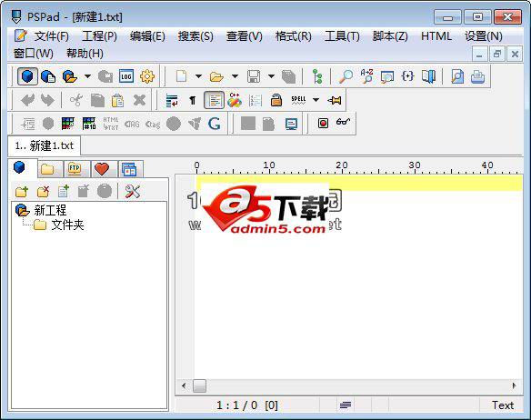
Task: Click the glasses view icon
Action: [x=343, y=121]
